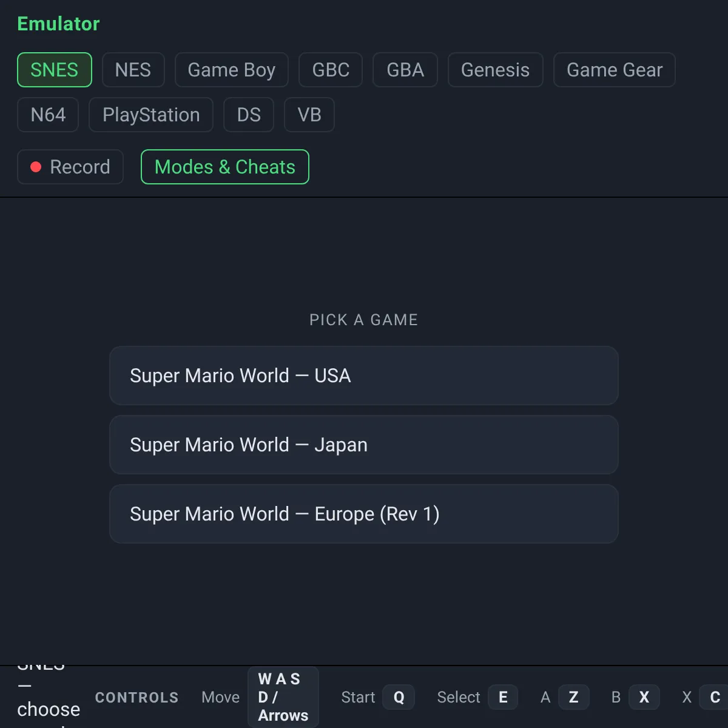This screenshot has width=728, height=728.
Task: Select the PlayStation system
Action: 151,115
